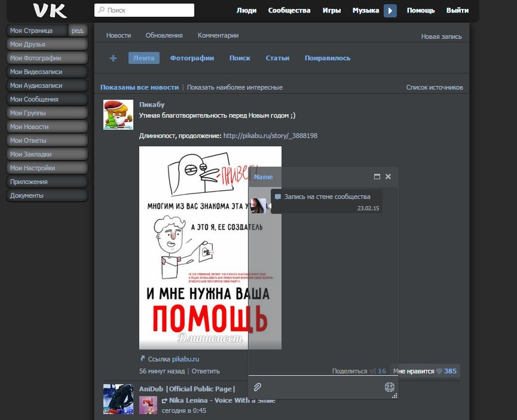Click the Nika Lenina track cover thumbnail

pos(148,405)
